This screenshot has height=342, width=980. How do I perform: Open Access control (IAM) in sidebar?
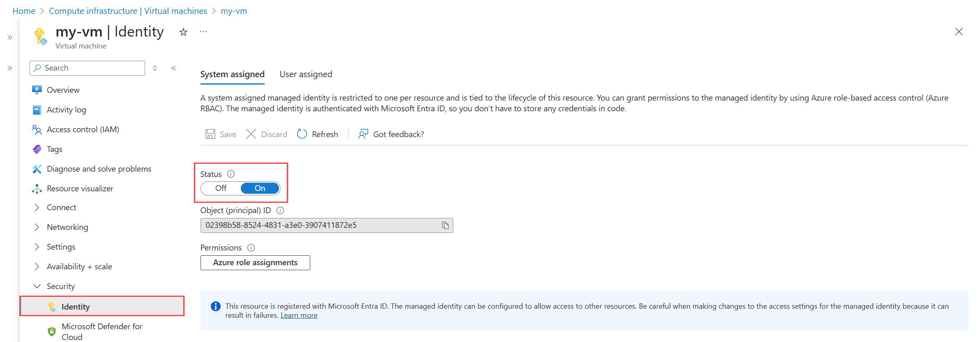[83, 129]
